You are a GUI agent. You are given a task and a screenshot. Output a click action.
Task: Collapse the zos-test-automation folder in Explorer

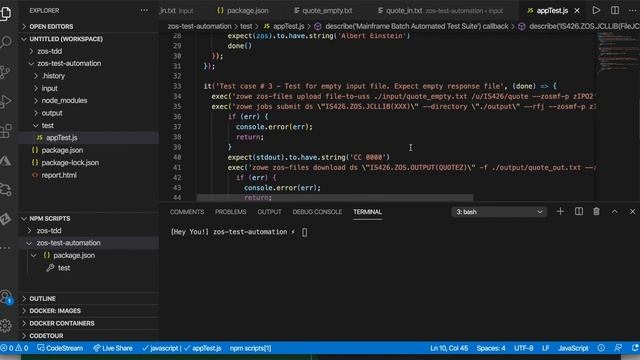tap(88, 64)
